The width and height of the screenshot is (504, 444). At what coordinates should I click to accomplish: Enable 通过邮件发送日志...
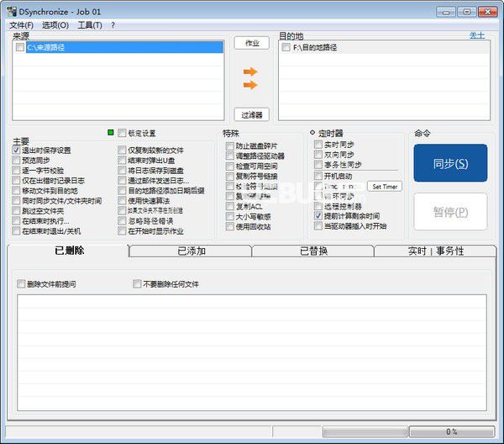(x=122, y=180)
